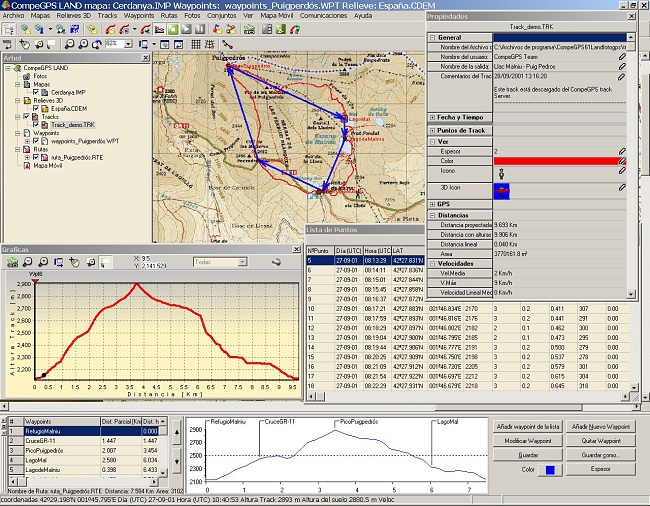Click the play button in the main toolbar
Image resolution: width=650 pixels, height=506 pixels.
coord(187,29)
